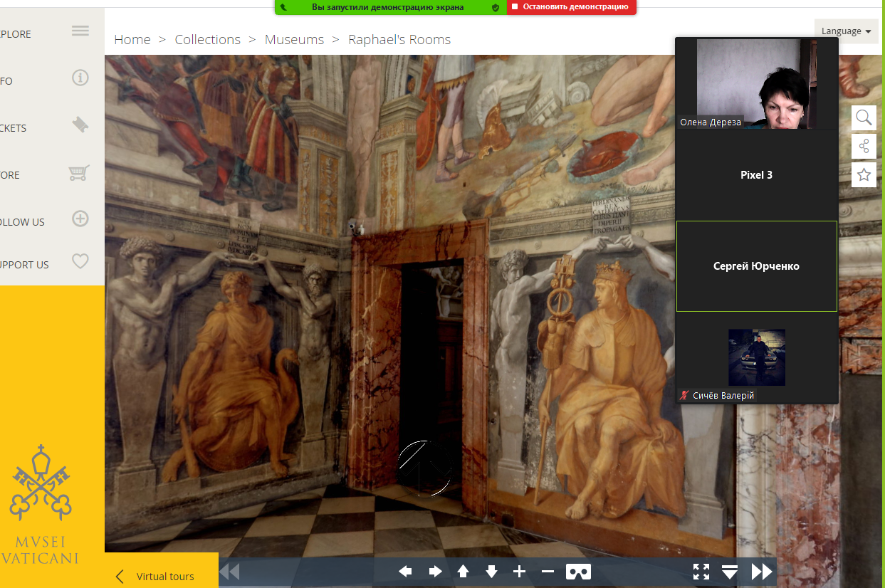Toggle fullscreen view of the tour
The image size is (885, 588).
pos(701,572)
